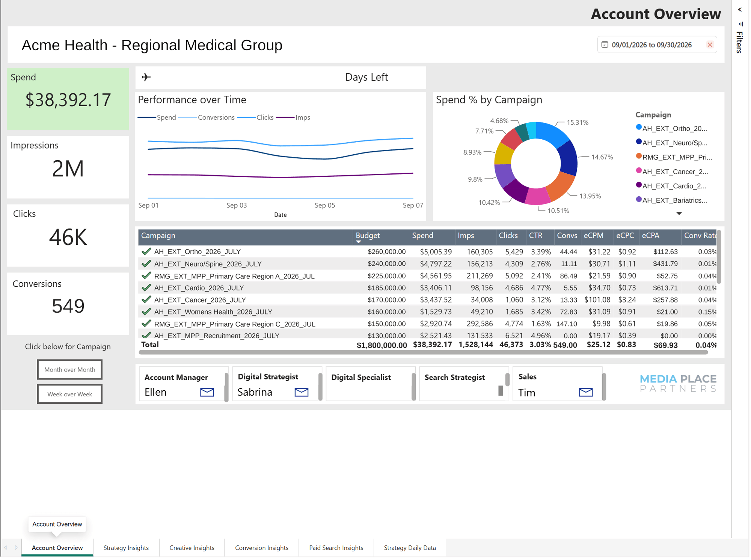Image resolution: width=751 pixels, height=560 pixels.
Task: Email Sales contact Tim via envelope icon
Action: click(585, 392)
